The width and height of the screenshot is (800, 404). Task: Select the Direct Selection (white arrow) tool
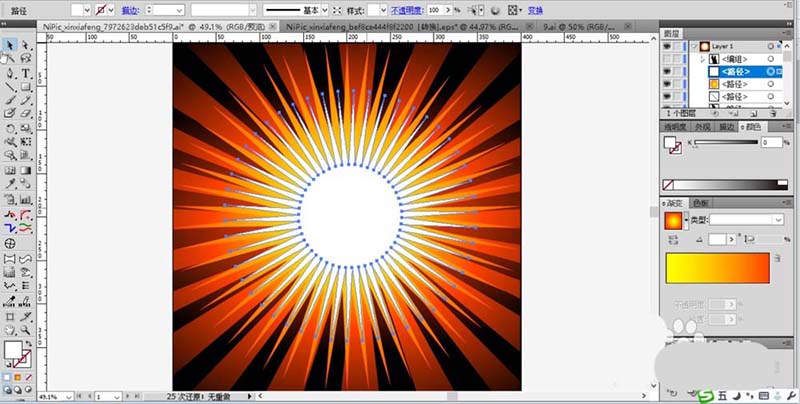pos(25,45)
